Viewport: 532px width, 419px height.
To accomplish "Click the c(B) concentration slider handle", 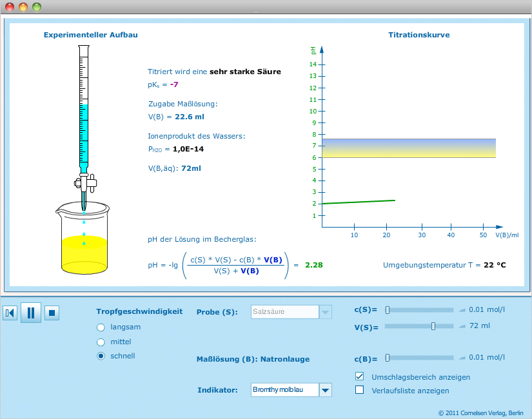I will point(388,357).
